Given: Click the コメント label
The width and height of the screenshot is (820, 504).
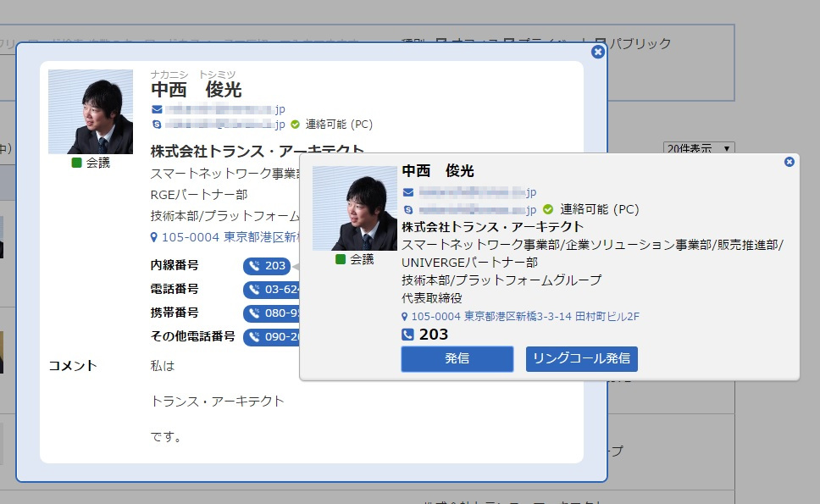Looking at the screenshot, I should [73, 365].
